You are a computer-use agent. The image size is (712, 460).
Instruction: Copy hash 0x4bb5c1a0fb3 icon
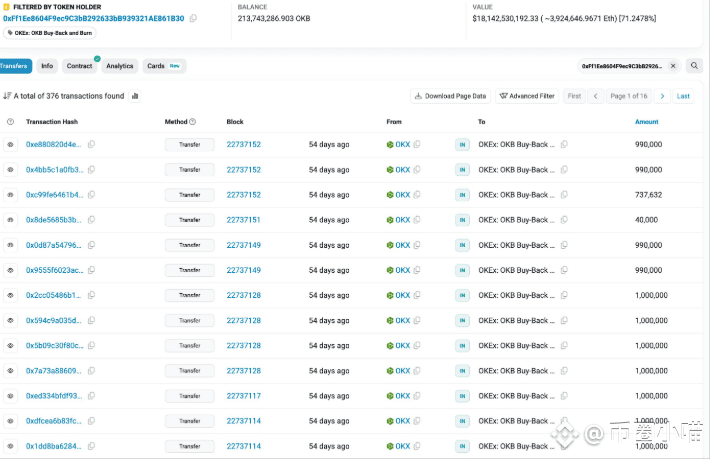click(x=91, y=170)
